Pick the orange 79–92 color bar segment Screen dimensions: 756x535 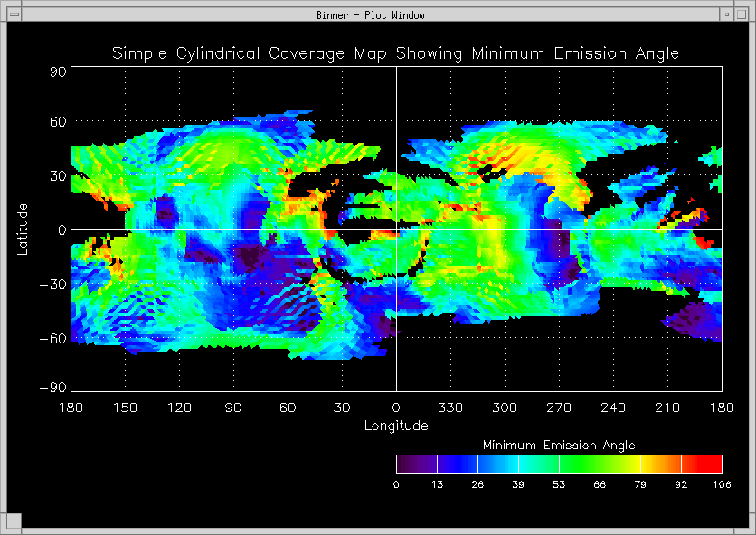660,465
